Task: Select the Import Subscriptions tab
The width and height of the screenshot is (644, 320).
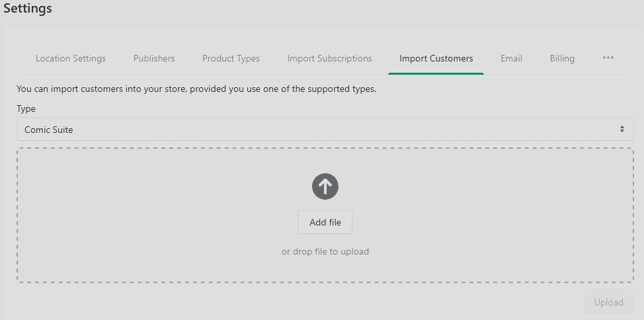Action: (x=329, y=58)
